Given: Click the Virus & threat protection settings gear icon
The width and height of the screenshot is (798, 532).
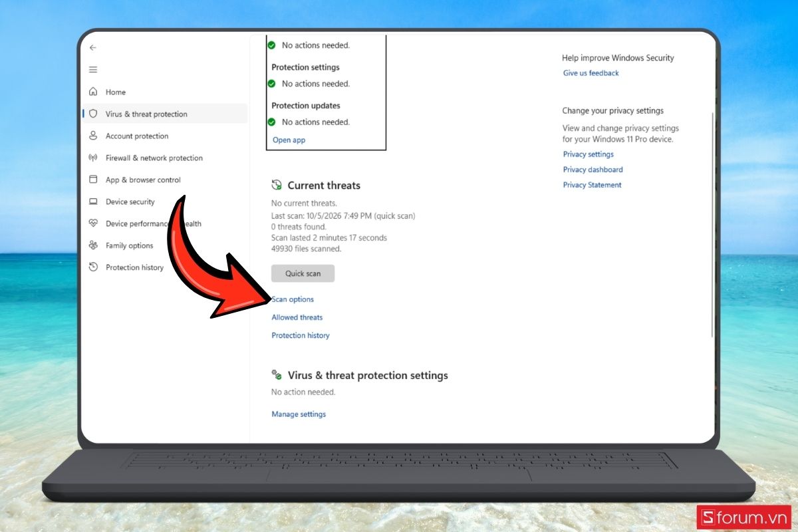Looking at the screenshot, I should [x=277, y=375].
